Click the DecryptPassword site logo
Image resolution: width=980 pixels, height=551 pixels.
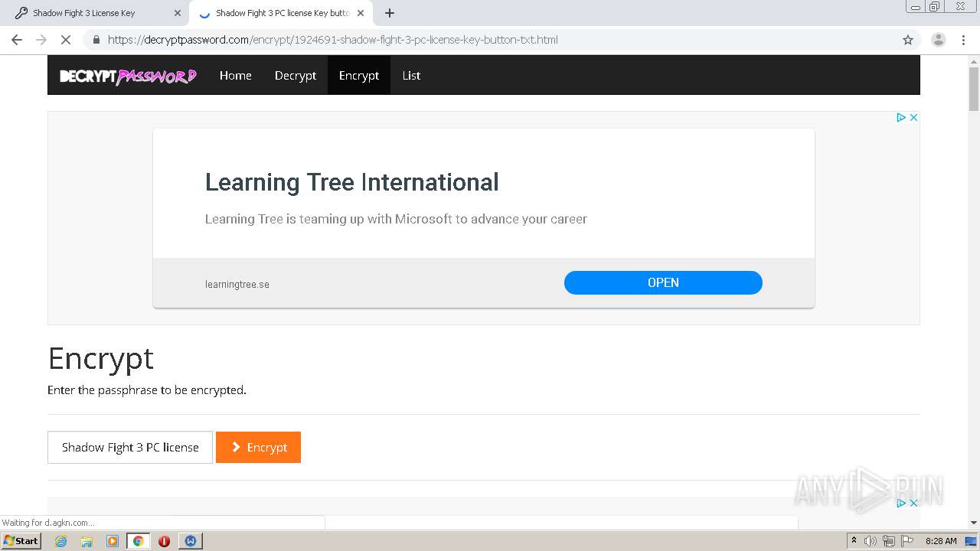click(128, 76)
